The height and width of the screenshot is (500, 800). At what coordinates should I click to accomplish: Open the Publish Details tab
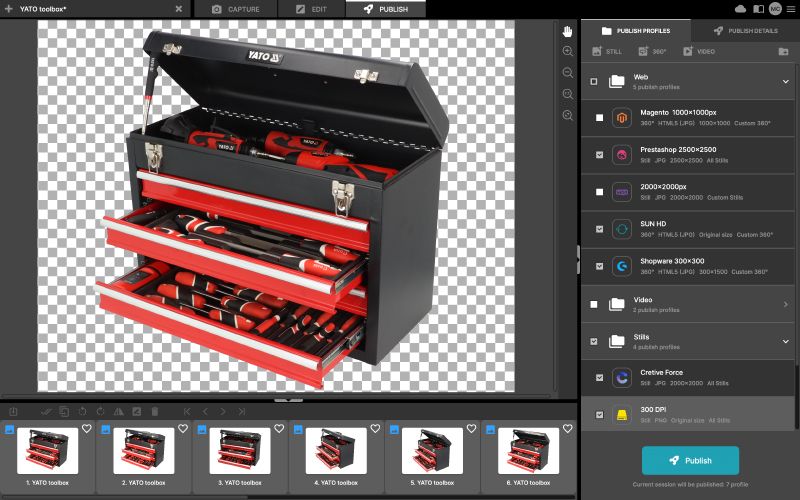point(745,31)
